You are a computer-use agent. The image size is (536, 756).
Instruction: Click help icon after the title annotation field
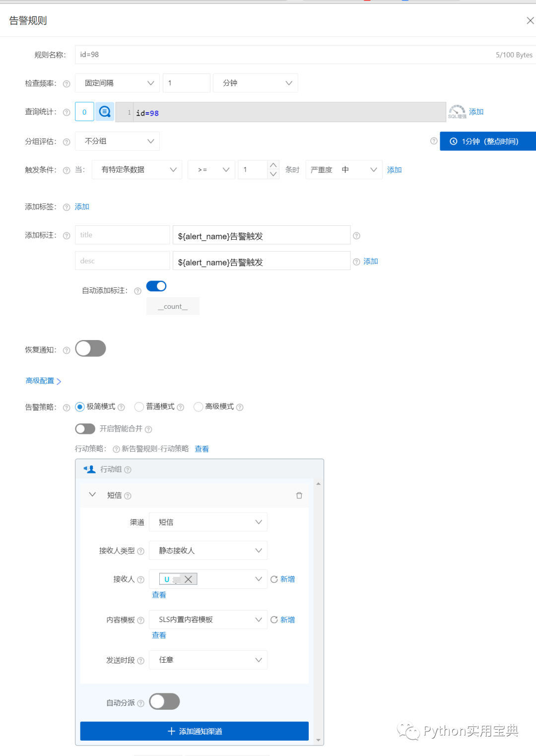[x=356, y=236]
